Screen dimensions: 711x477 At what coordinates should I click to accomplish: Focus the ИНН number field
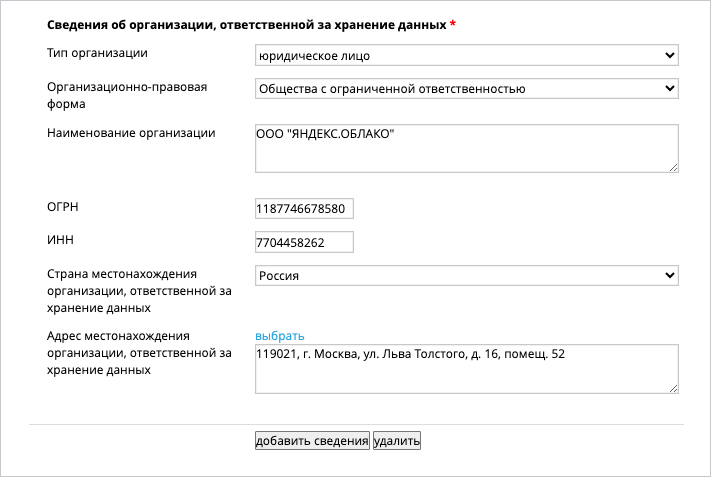[304, 242]
